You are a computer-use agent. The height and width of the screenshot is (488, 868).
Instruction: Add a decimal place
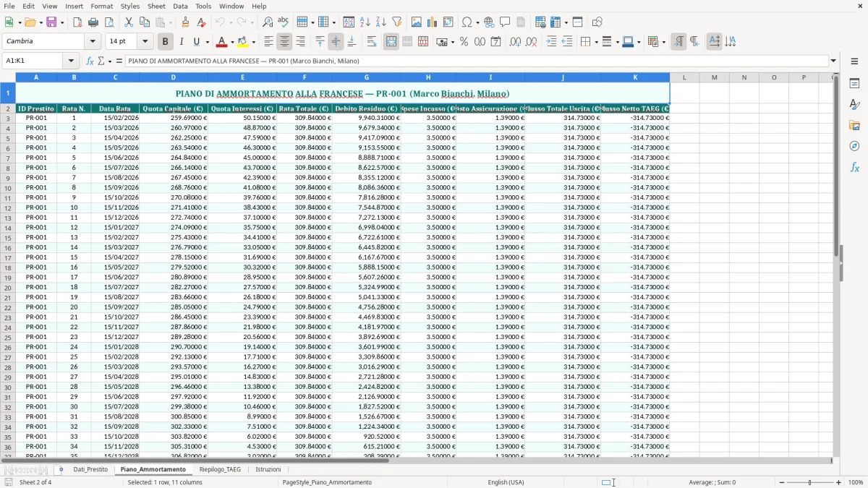coord(515,41)
